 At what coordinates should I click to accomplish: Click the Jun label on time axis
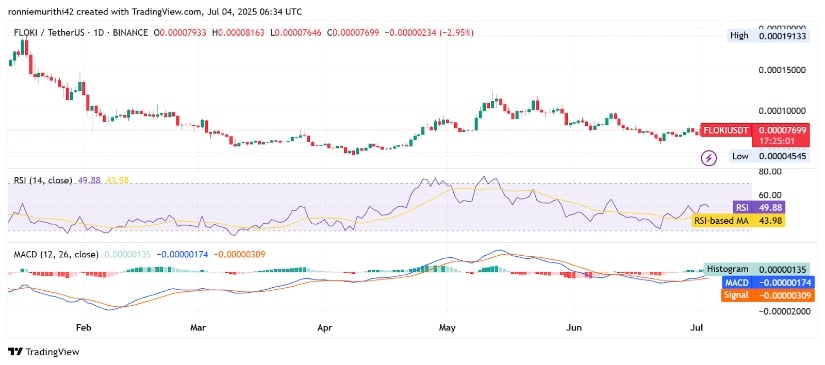574,328
